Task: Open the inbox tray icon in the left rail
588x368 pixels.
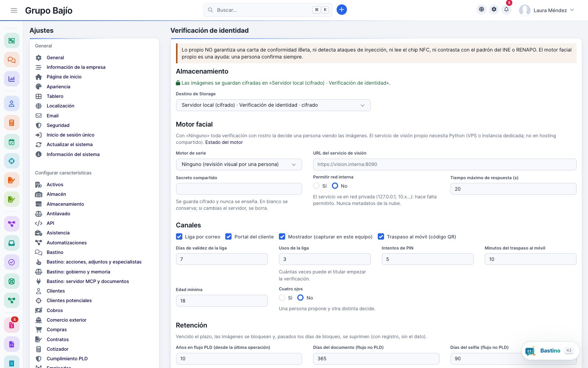Action: point(12,243)
